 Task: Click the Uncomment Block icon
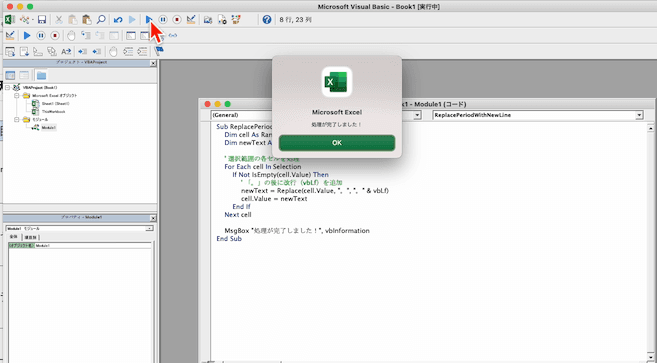142,52
